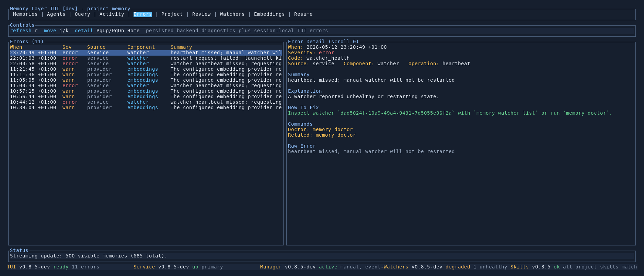The width and height of the screenshot is (644, 276).
Task: Click the Watchers degraded status entry
Action: 445,267
